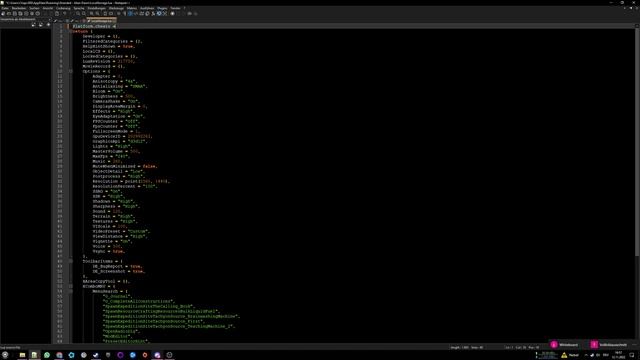Screen dimensions: 640x360
Task: Create a new file via toolbar icon
Action: (x=3, y=13)
